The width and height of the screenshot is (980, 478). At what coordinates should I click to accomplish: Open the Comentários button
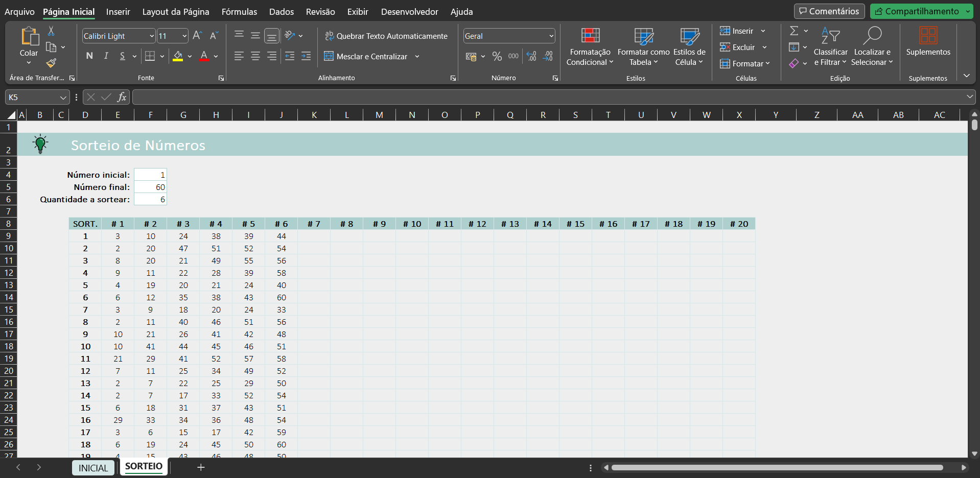pos(829,11)
